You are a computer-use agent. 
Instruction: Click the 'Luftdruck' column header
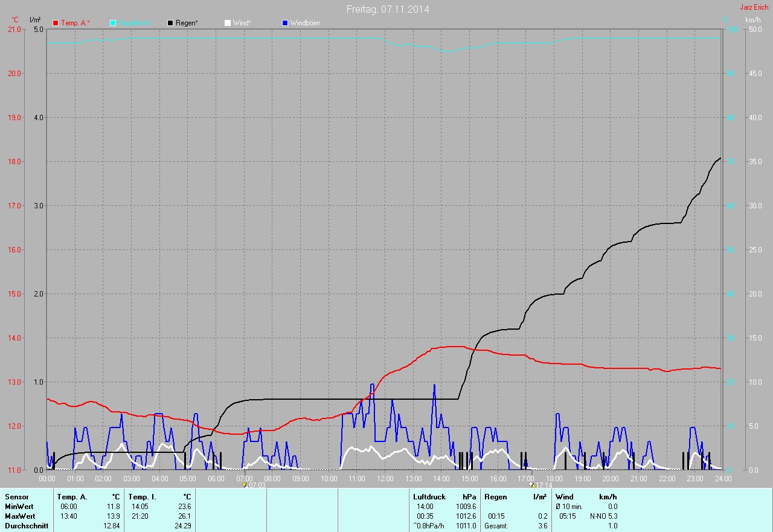point(429,496)
